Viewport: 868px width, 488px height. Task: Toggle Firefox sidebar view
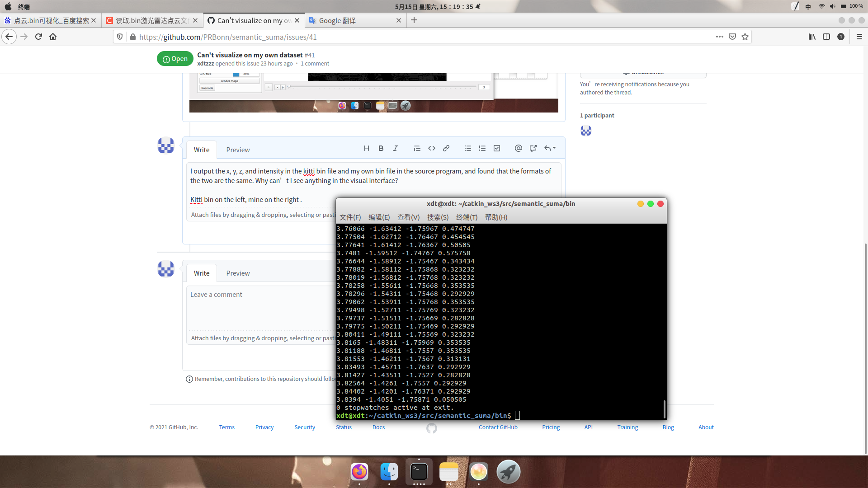click(x=826, y=37)
